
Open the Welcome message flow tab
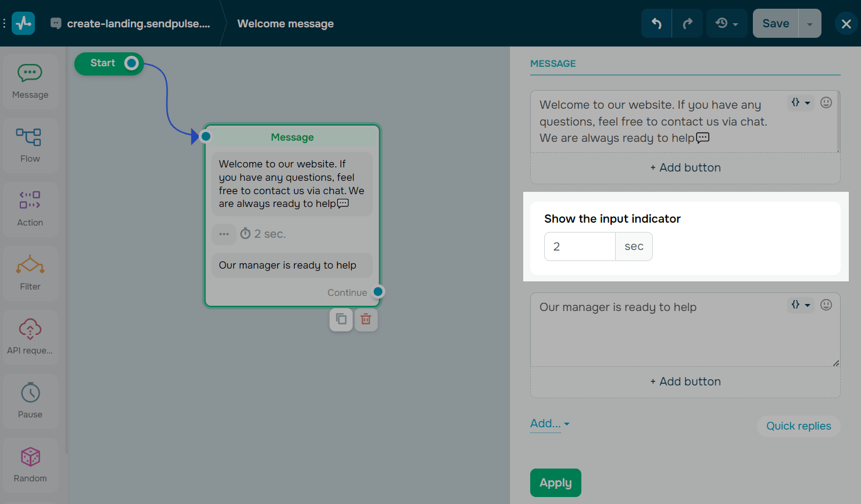click(285, 23)
